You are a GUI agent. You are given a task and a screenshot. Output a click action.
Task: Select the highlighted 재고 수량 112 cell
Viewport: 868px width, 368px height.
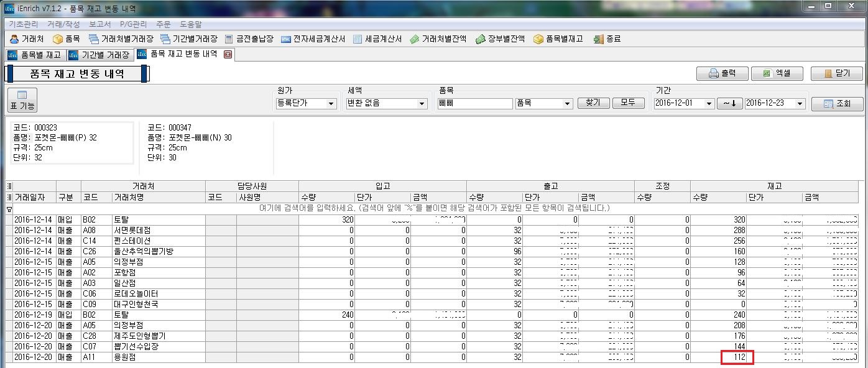click(736, 357)
